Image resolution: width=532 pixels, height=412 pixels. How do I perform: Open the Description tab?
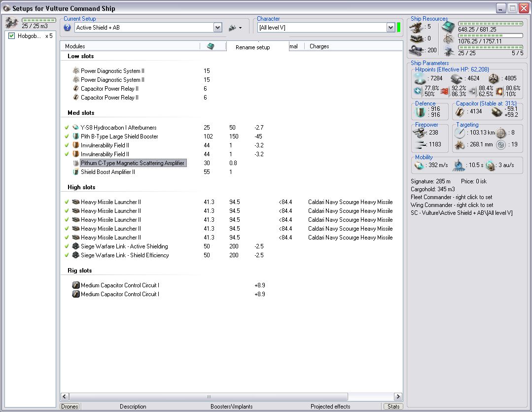(133, 406)
